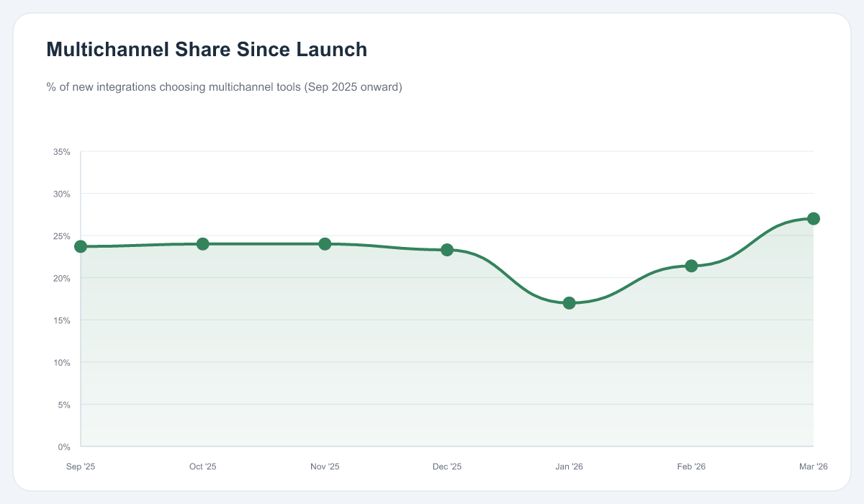Select the Oct '25 data point marker

(202, 244)
